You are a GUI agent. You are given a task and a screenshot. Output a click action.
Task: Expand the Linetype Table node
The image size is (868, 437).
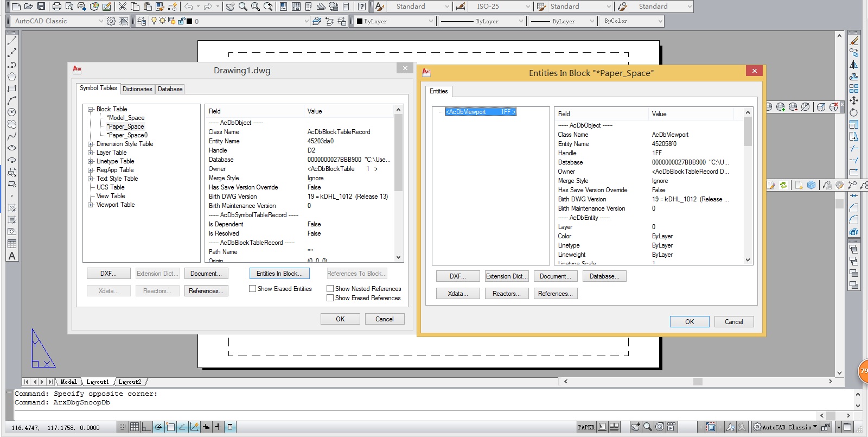(91, 161)
